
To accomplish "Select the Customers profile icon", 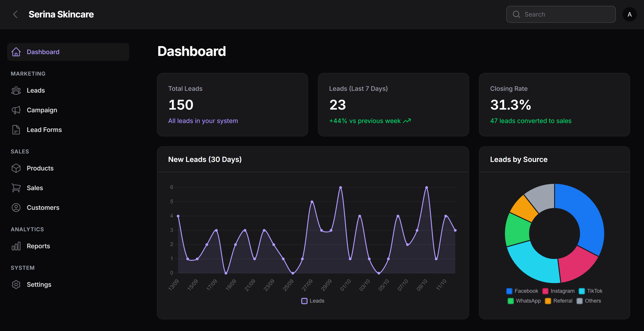I will 16,208.
